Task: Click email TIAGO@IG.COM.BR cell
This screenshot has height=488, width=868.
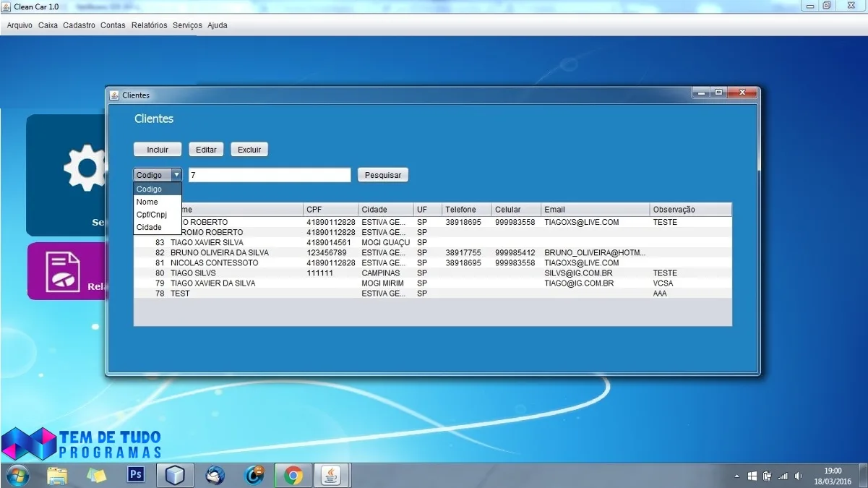Action: (596, 283)
